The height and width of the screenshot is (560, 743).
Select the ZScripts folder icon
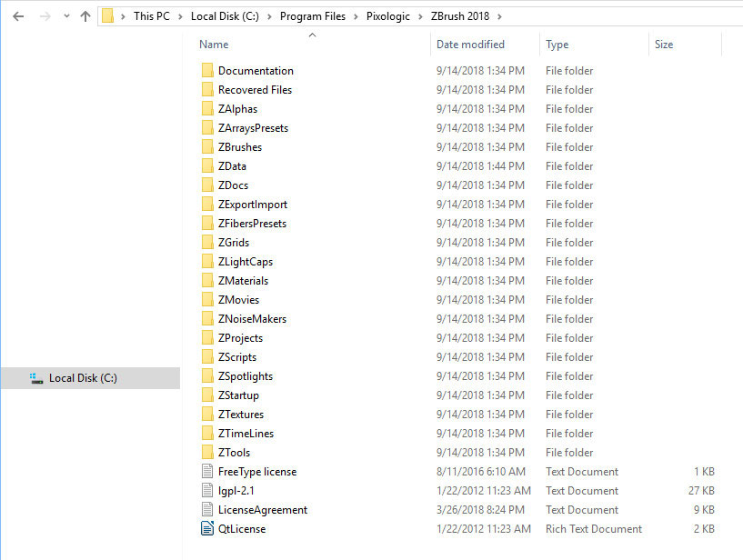click(207, 357)
